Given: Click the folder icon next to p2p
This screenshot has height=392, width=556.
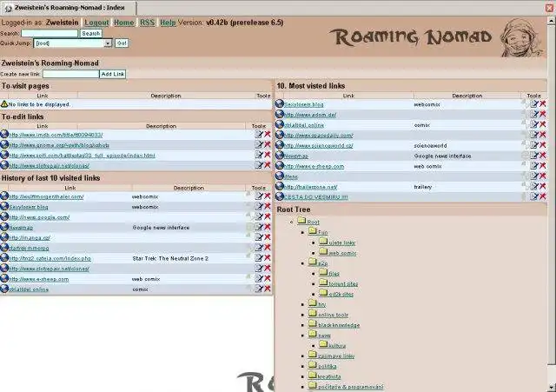Looking at the screenshot, I should pos(313,262).
